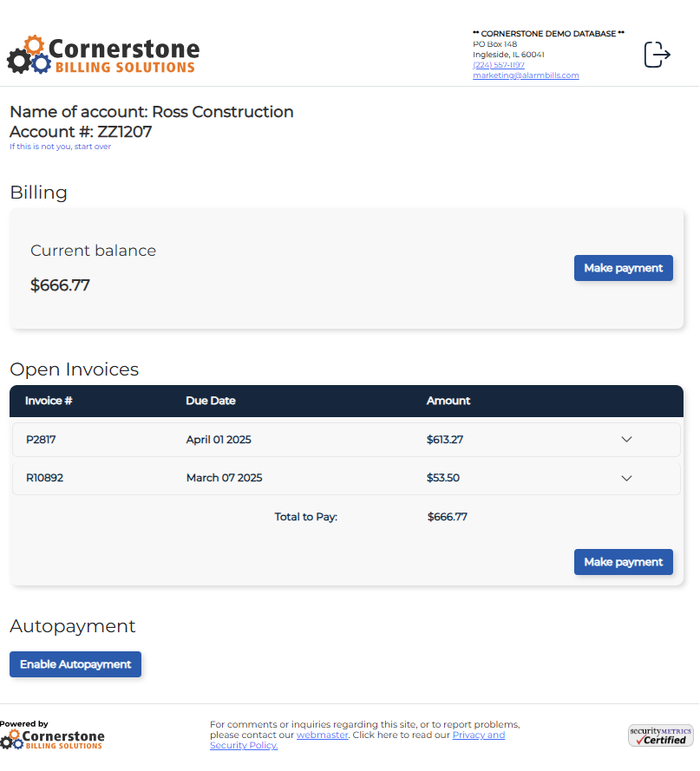This screenshot has width=700, height=771.
Task: Open the webmaster contact link
Action: coord(322,735)
